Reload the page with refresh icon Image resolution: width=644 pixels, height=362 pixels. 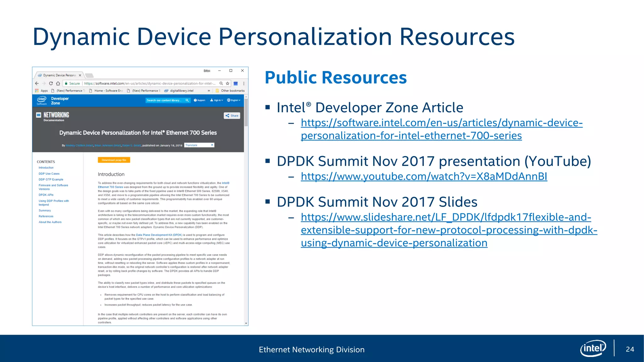tap(51, 84)
